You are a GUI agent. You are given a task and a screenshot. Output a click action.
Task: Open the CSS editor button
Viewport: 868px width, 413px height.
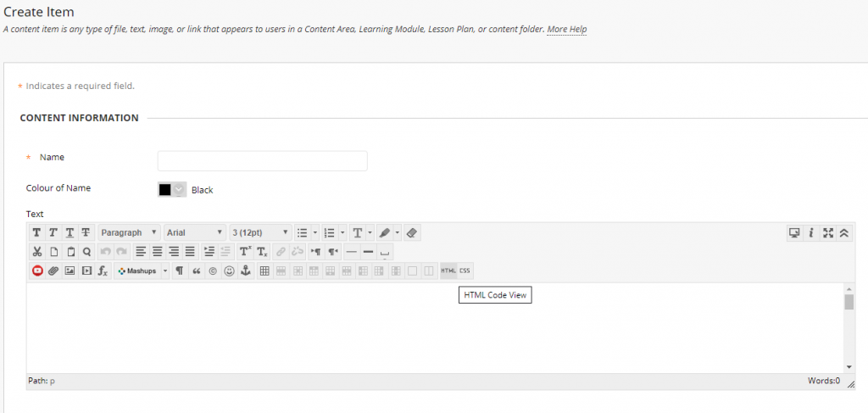click(x=465, y=271)
